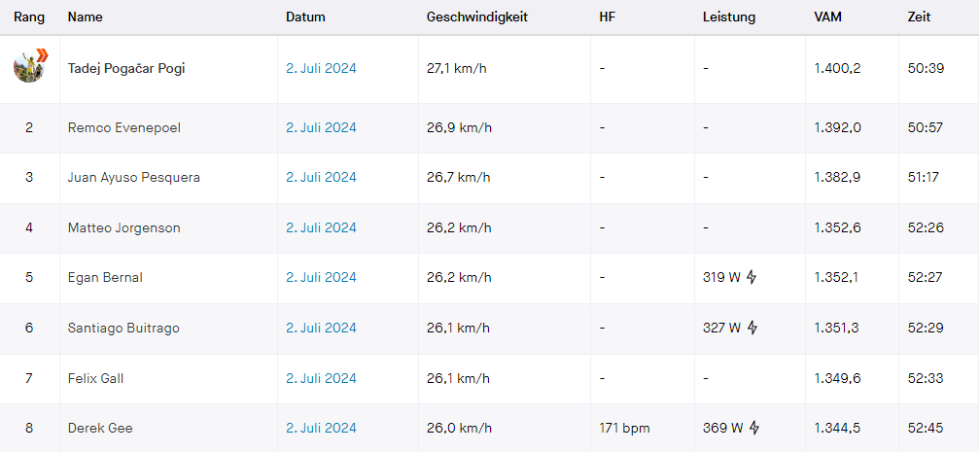Open Derek Gee's 2. Juli 2024 activity
Screen dimensions: 980x452
[321, 429]
